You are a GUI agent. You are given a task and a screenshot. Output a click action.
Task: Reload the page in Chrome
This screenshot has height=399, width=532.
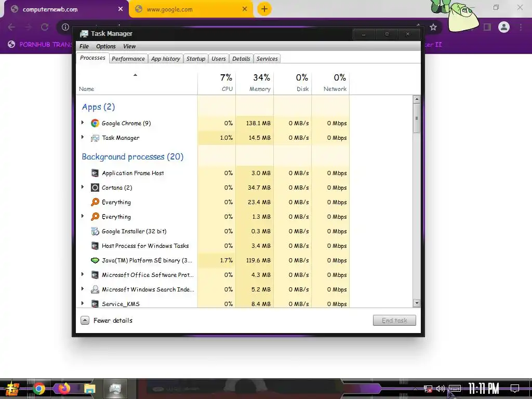tap(45, 27)
